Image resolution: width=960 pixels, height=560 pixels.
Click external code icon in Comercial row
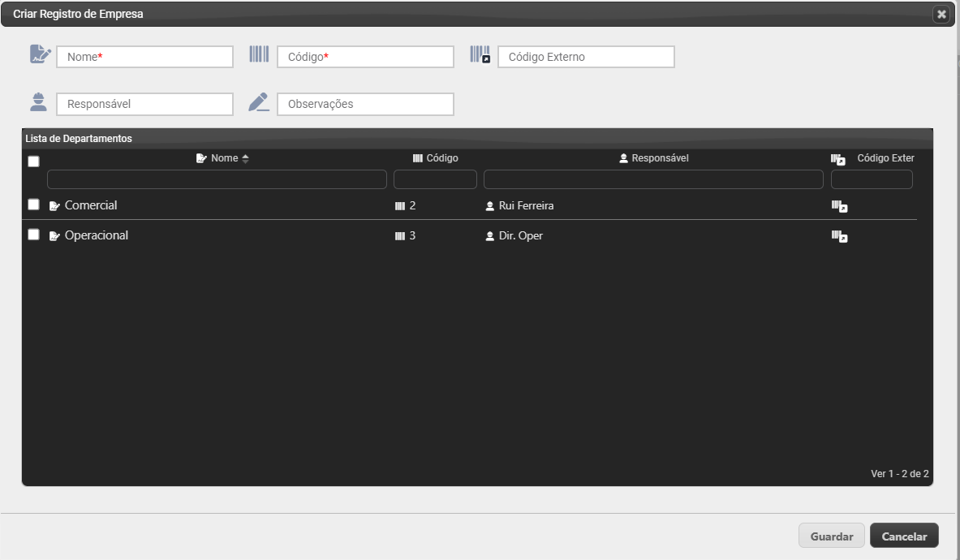pyautogui.click(x=839, y=206)
